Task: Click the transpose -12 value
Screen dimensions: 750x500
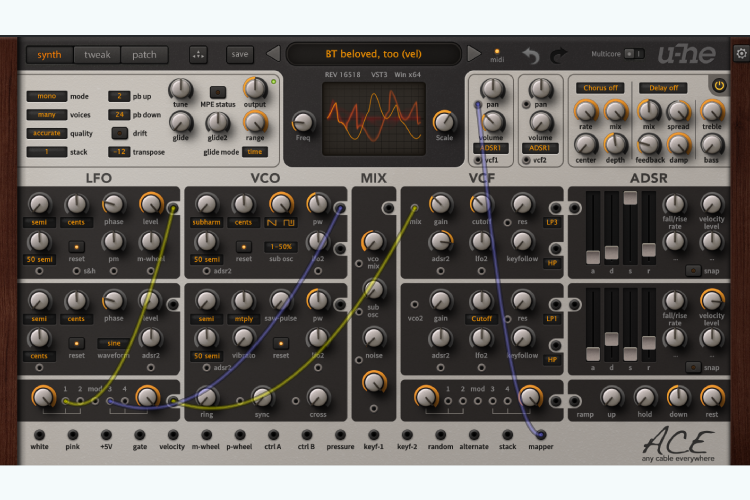Action: (x=119, y=152)
